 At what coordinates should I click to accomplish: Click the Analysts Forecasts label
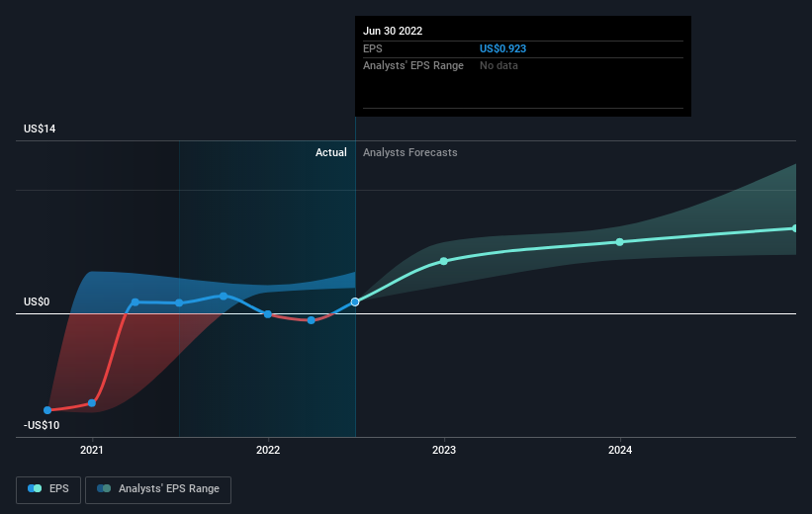coord(410,152)
